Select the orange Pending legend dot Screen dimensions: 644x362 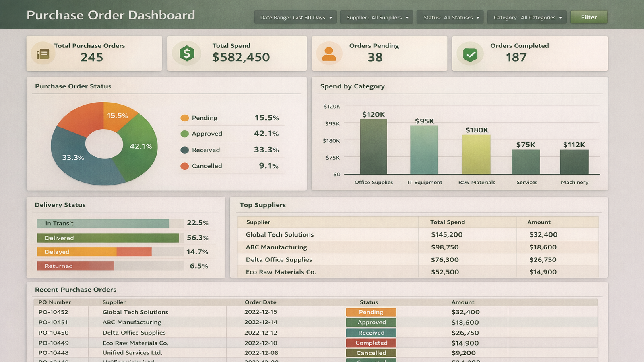pos(184,118)
